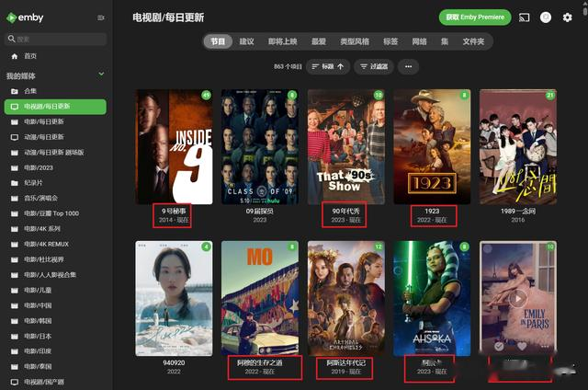
Task: Open the settings gear icon
Action: tap(568, 17)
